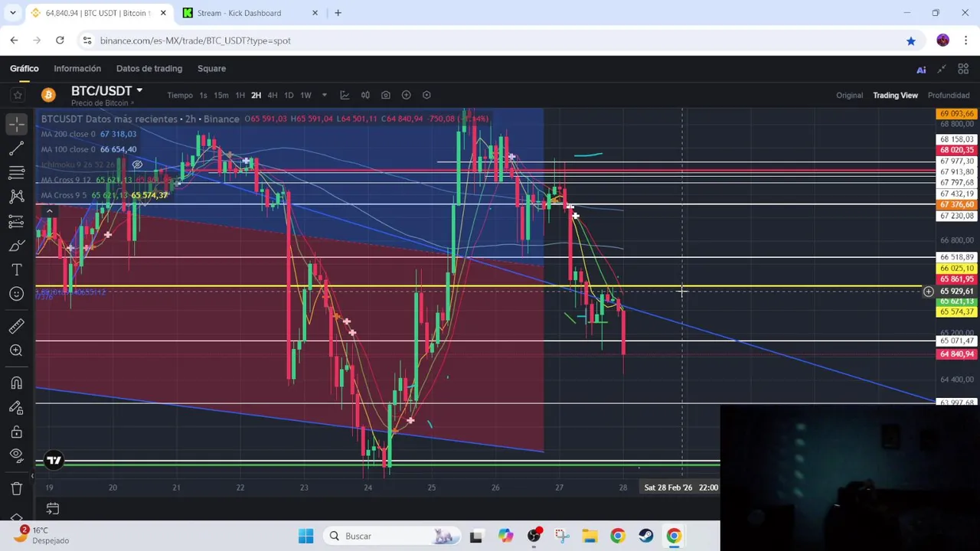The image size is (980, 551).
Task: Open the Square tab
Action: (x=211, y=68)
